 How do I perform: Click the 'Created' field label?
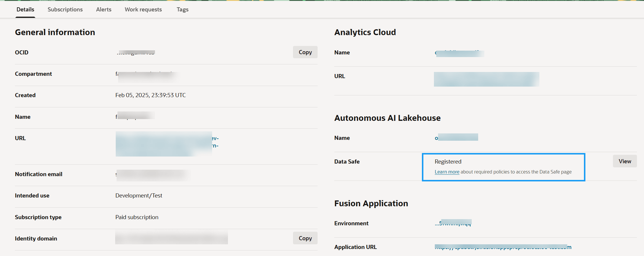point(25,95)
